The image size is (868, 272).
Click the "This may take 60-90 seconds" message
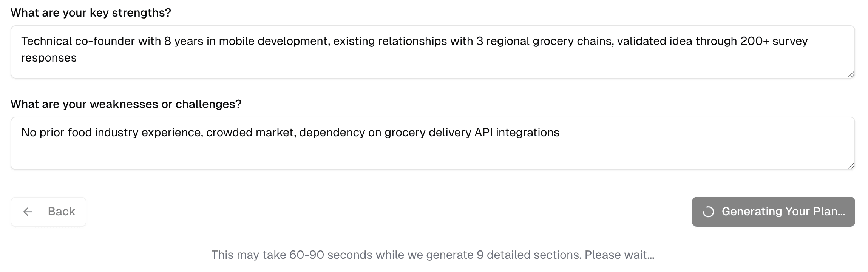click(432, 255)
